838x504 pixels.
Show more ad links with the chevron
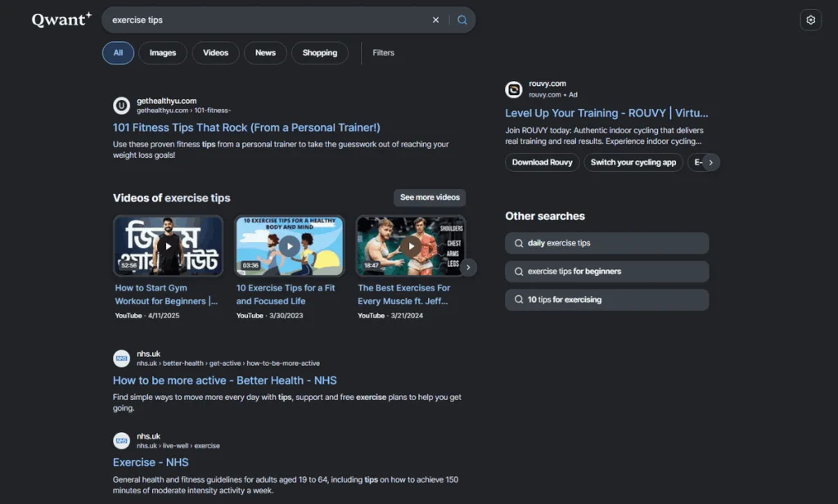711,163
